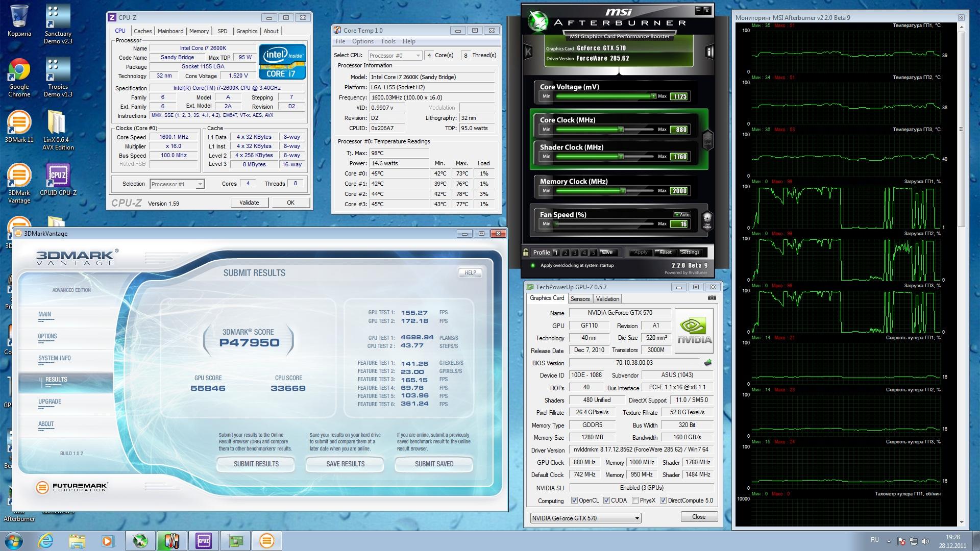The height and width of the screenshot is (551, 980).
Task: Toggle Apply overclocking at system startup
Action: click(533, 265)
